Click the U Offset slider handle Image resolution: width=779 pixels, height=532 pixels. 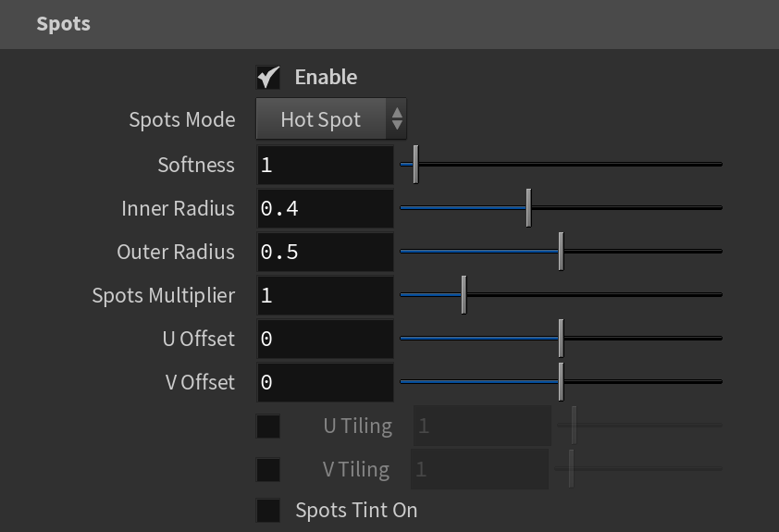[561, 339]
